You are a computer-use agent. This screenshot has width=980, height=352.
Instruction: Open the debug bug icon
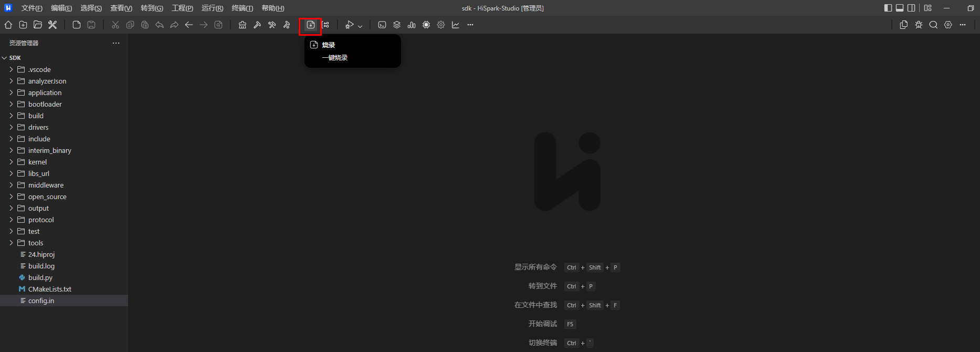click(x=919, y=25)
